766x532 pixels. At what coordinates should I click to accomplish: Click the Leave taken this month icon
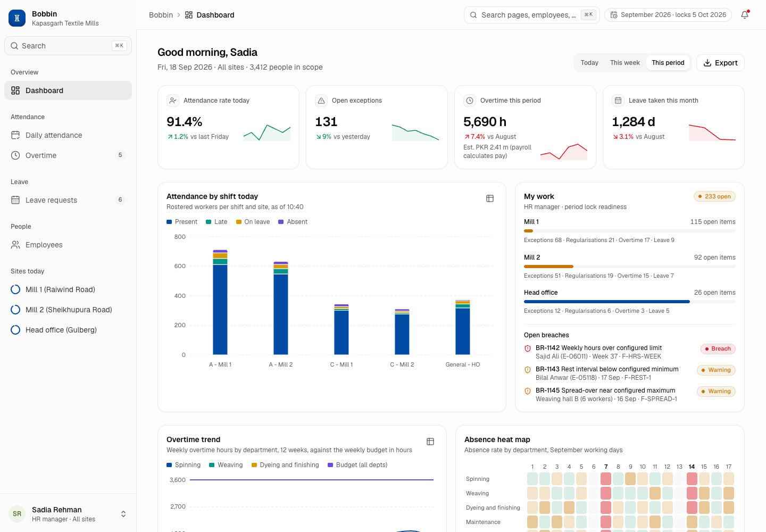click(618, 101)
